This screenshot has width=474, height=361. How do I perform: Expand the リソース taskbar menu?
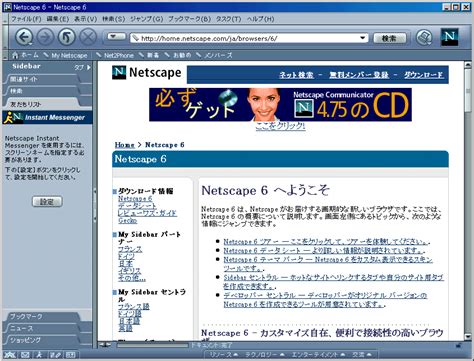click(x=223, y=355)
